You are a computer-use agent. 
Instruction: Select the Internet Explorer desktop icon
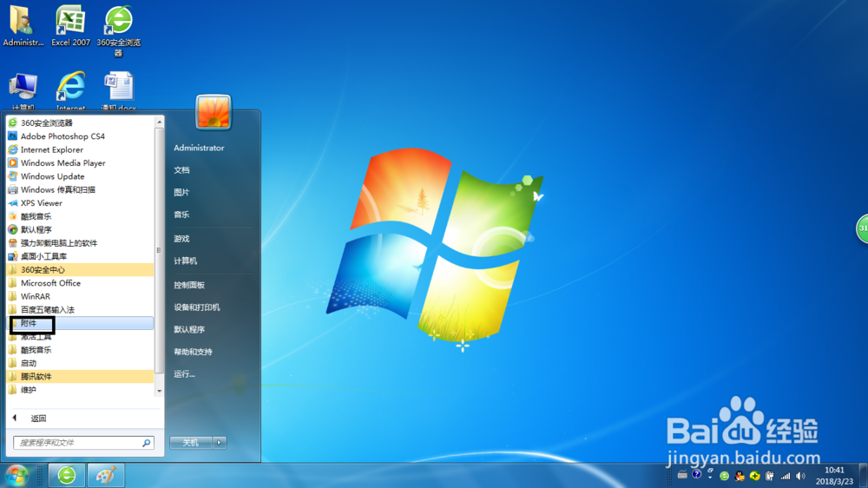click(x=71, y=91)
